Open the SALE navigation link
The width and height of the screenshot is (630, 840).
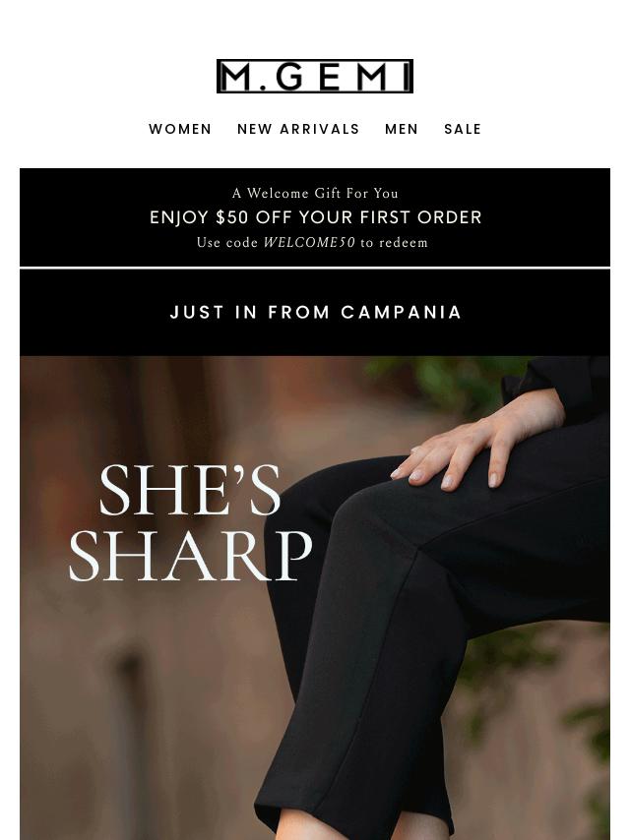(x=463, y=129)
